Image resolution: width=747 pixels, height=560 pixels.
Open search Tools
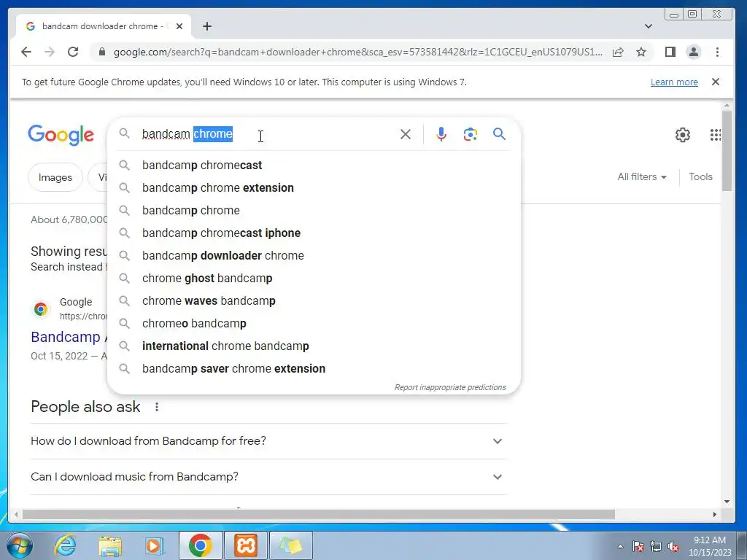tap(700, 176)
